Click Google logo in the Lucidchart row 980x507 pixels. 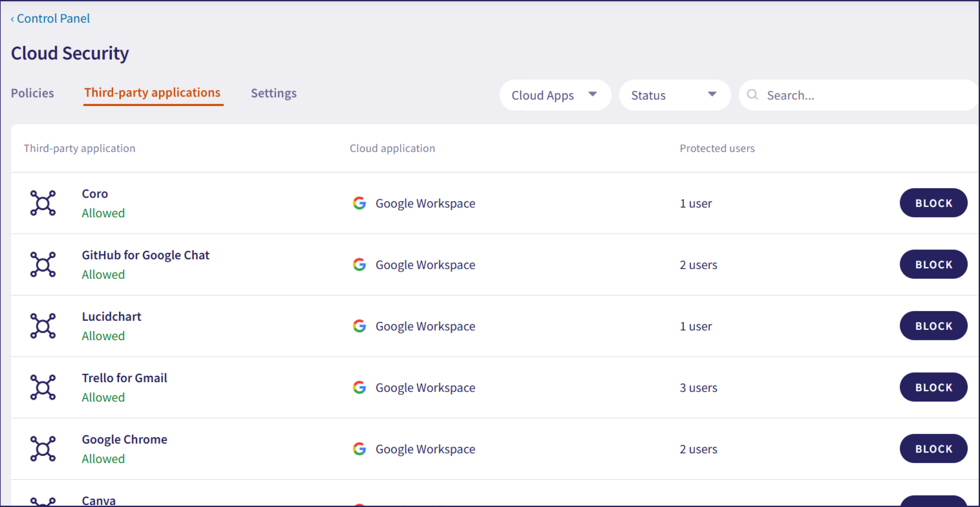(x=359, y=326)
